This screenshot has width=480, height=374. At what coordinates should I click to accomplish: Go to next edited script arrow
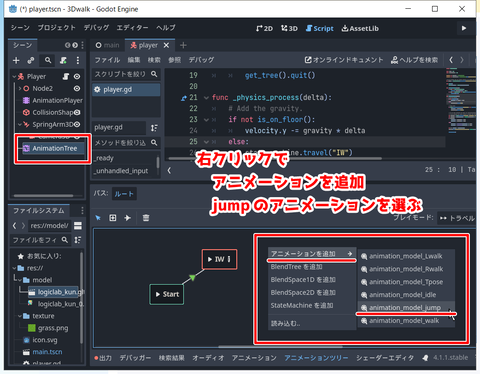462,60
